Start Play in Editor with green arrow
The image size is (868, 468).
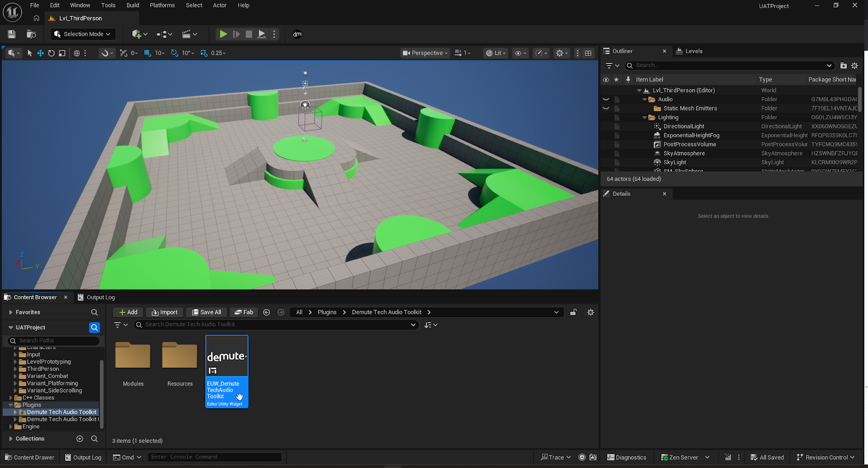[x=223, y=34]
